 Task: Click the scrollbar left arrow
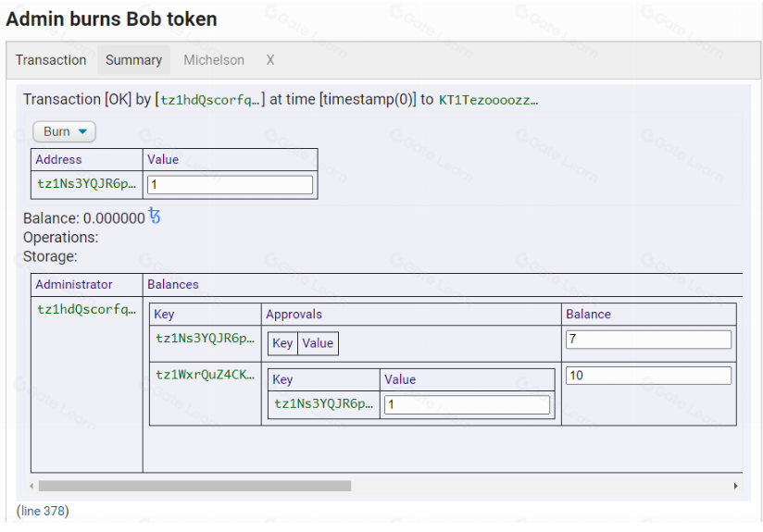[31, 486]
